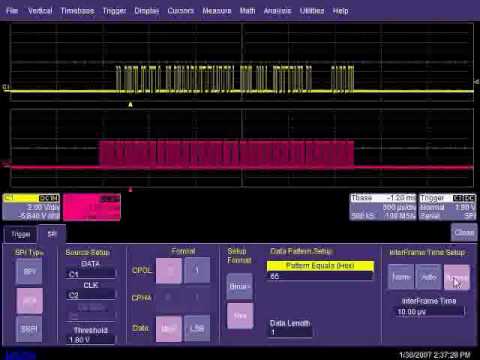Choose Msb first data order

point(169,329)
